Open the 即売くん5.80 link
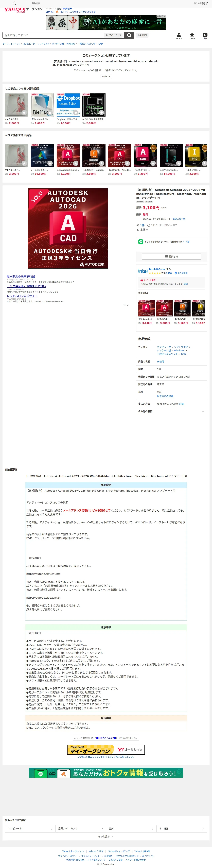212x868 pixels. point(106,738)
